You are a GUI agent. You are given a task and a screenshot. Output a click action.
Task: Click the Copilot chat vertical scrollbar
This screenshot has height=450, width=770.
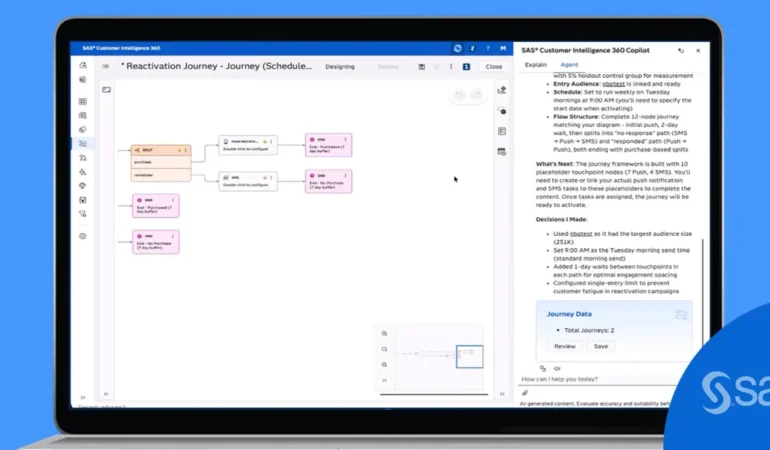click(x=703, y=290)
